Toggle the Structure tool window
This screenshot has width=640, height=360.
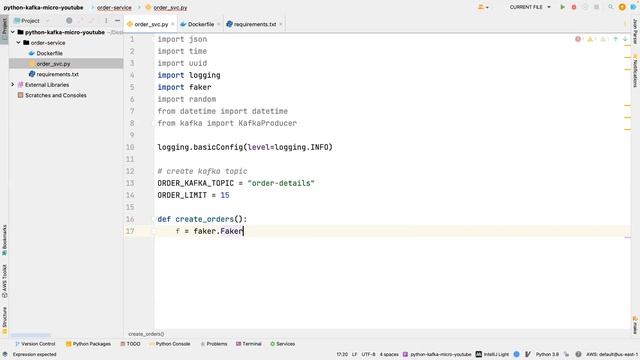pyautogui.click(x=4, y=320)
